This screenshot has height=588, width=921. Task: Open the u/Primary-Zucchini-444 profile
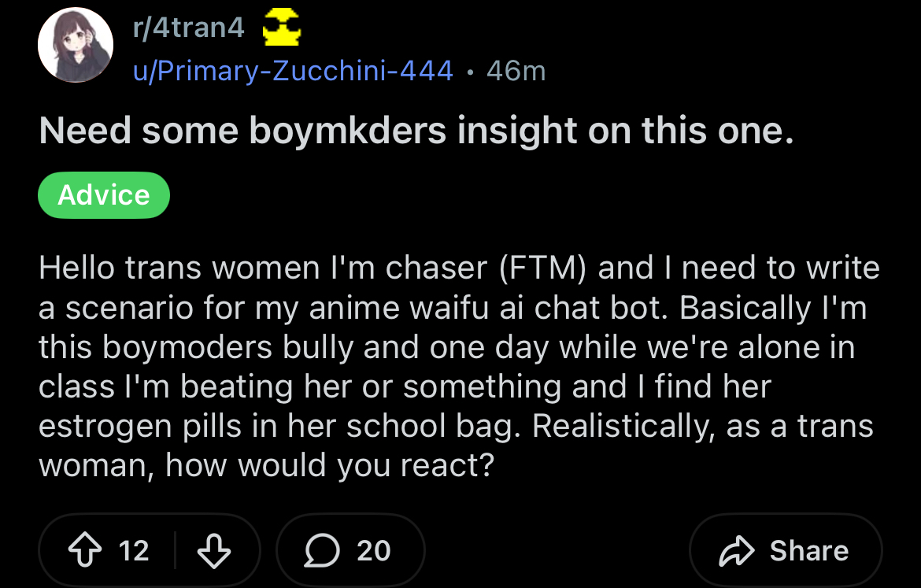coord(293,71)
